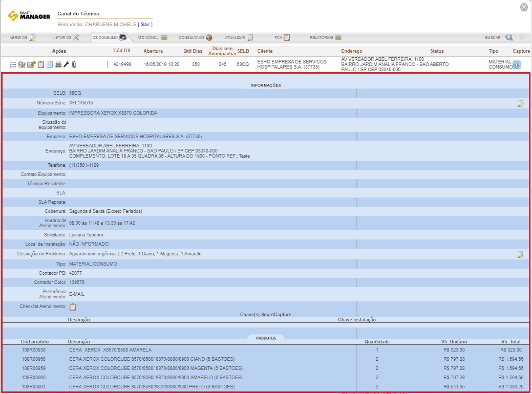Show the RELATÓRIOS tab
Screen dimensions: 532x394
pyautogui.click(x=325, y=38)
